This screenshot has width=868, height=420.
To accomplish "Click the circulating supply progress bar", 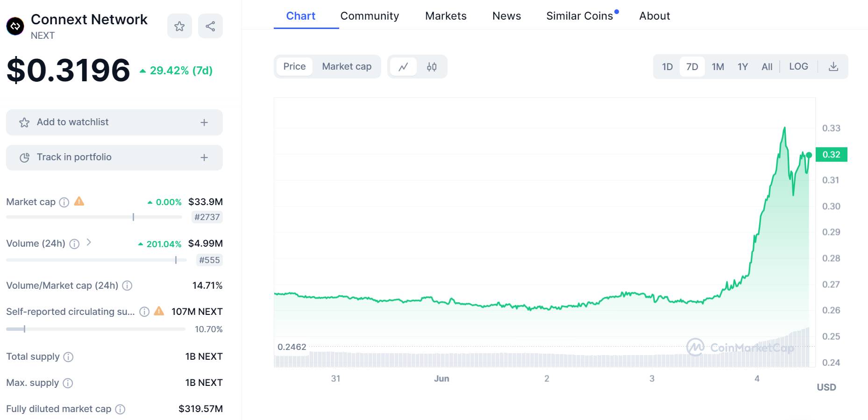I will pyautogui.click(x=96, y=329).
